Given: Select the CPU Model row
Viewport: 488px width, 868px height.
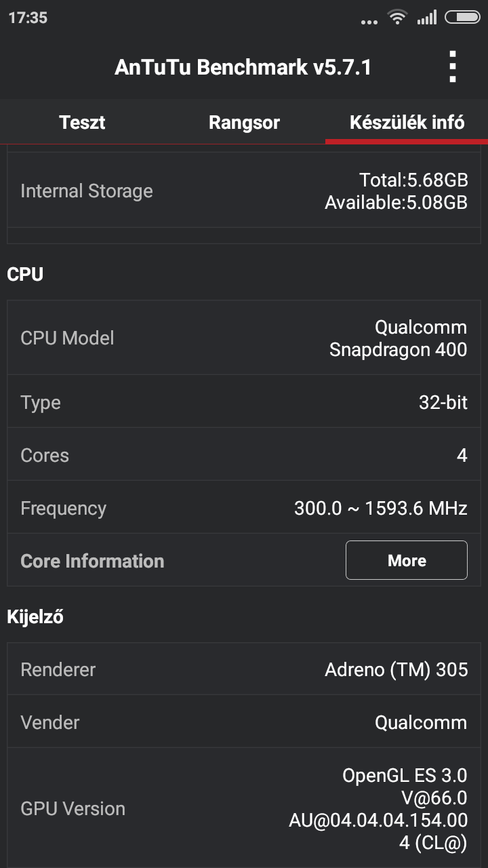Looking at the screenshot, I should pos(244,338).
